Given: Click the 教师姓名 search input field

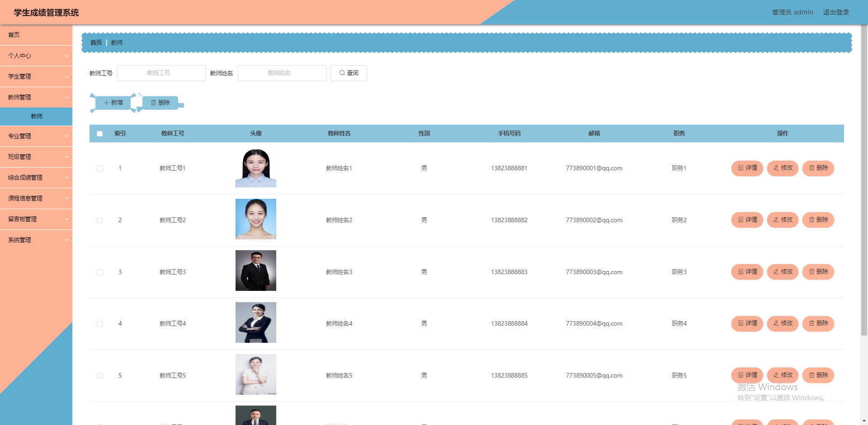Looking at the screenshot, I should point(282,73).
